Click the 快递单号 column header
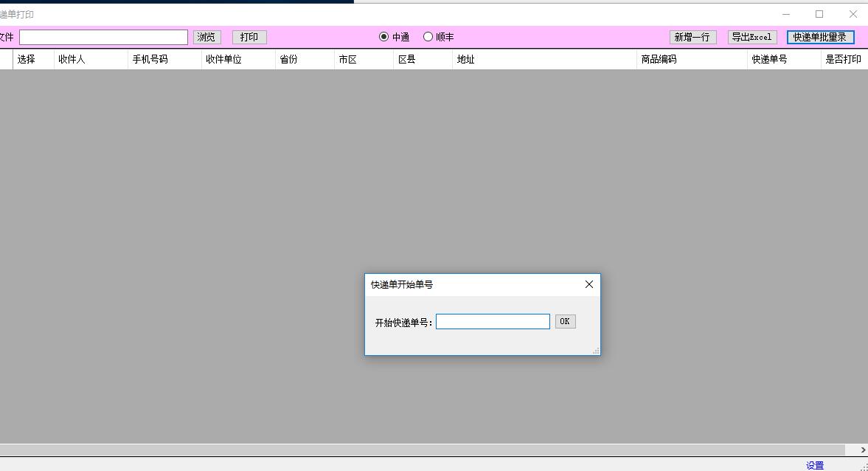 point(785,59)
